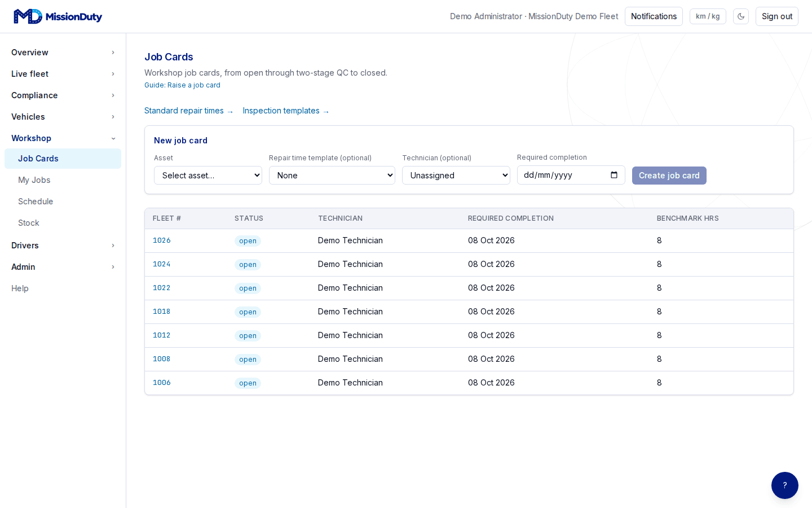Open job card for fleet 1022
Viewport: 812px width, 508px height.
click(x=162, y=288)
